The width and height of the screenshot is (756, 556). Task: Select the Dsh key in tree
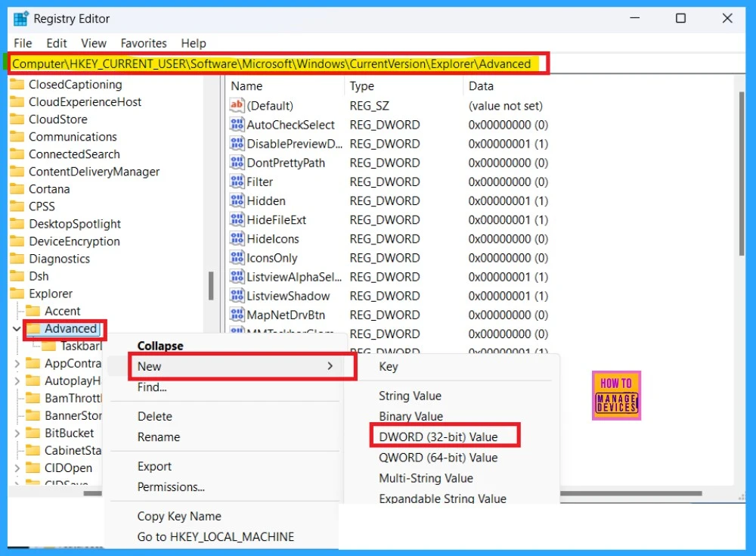[39, 276]
